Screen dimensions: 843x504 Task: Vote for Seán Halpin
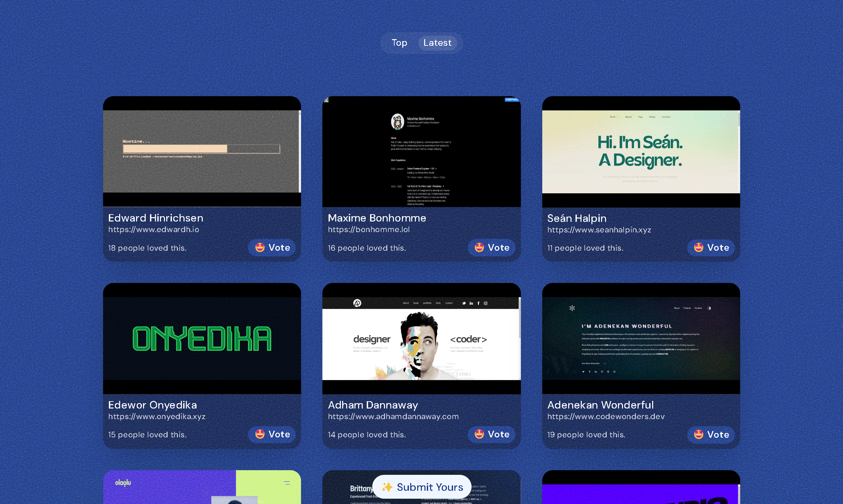(711, 248)
